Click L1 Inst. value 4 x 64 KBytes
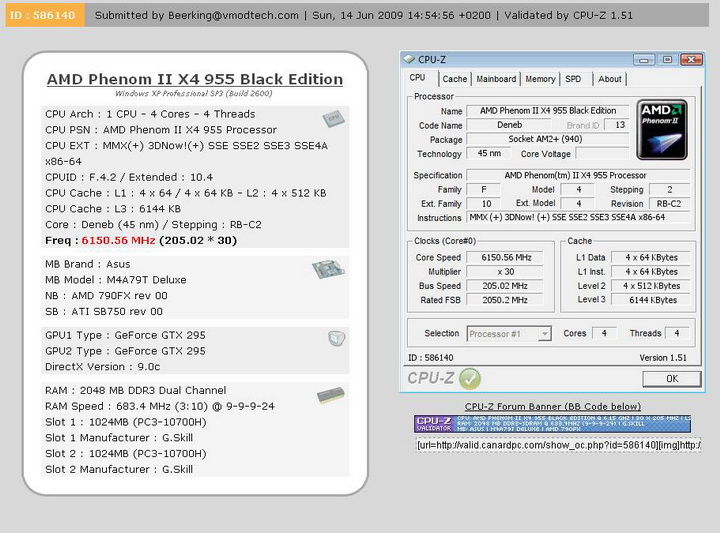Viewport: 720px width, 533px height. (x=651, y=272)
